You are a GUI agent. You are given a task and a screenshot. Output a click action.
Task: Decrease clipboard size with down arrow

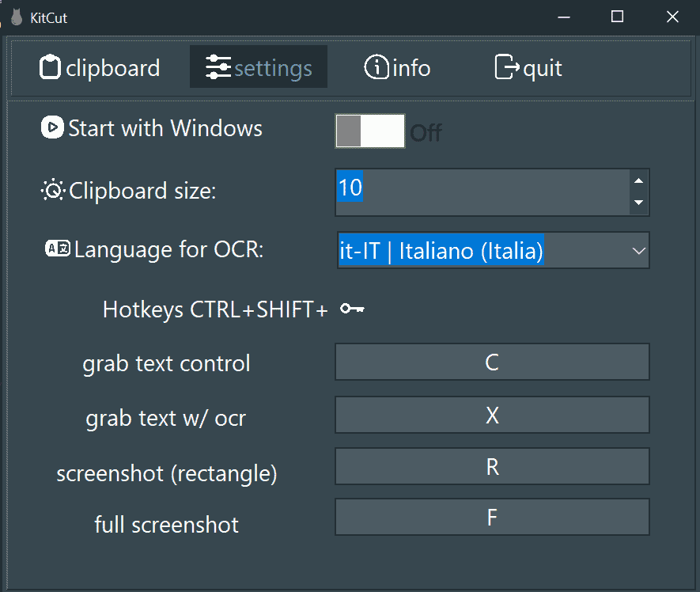639,203
